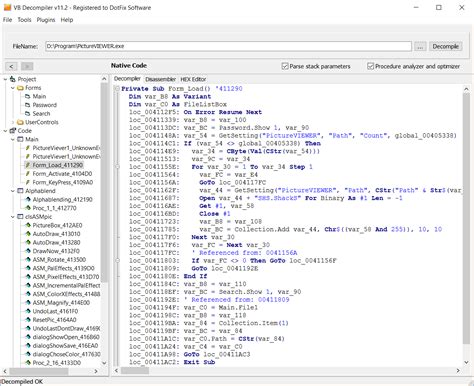Click the 'Decompiled OK' status bar text
The image size is (474, 386).
tap(22, 381)
